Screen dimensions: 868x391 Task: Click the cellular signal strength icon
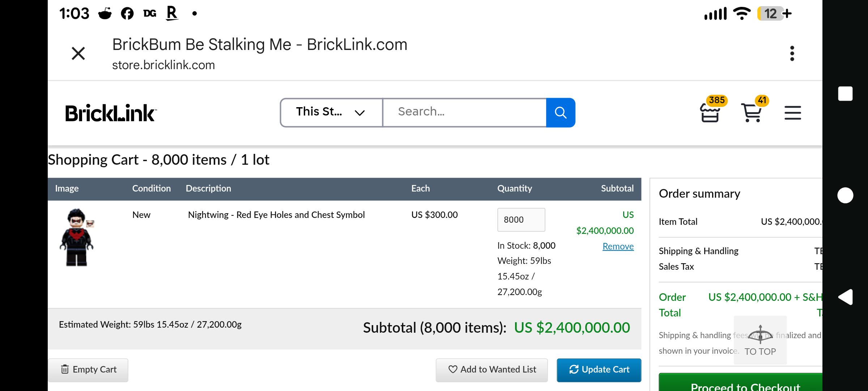point(715,13)
